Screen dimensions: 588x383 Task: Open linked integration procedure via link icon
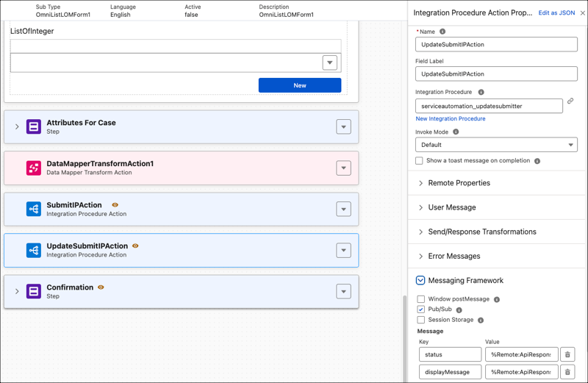click(x=570, y=101)
